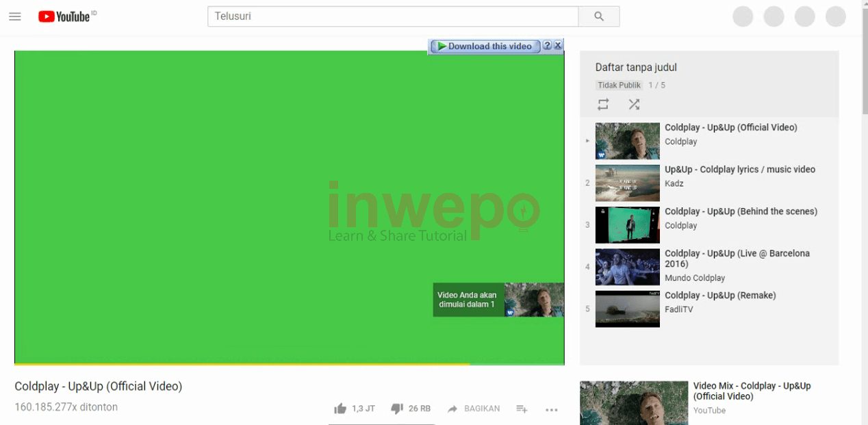
Task: Click the FadliTV channel name
Action: [x=679, y=309]
